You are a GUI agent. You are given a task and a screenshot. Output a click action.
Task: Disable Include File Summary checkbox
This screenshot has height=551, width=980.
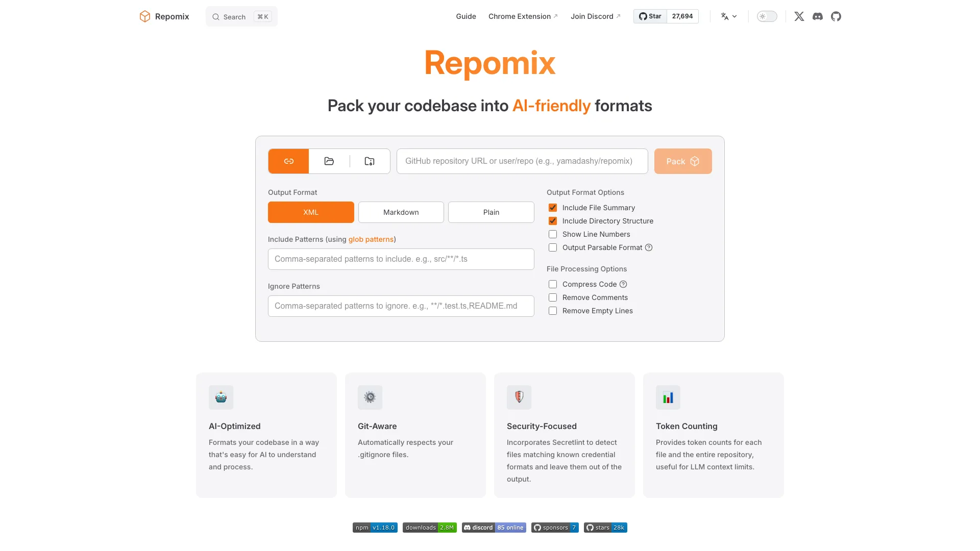[553, 208]
